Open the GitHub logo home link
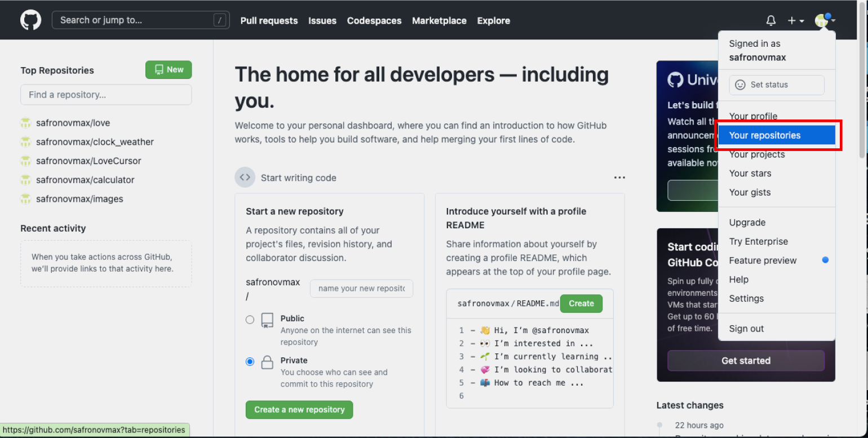This screenshot has width=868, height=438. pos(30,20)
